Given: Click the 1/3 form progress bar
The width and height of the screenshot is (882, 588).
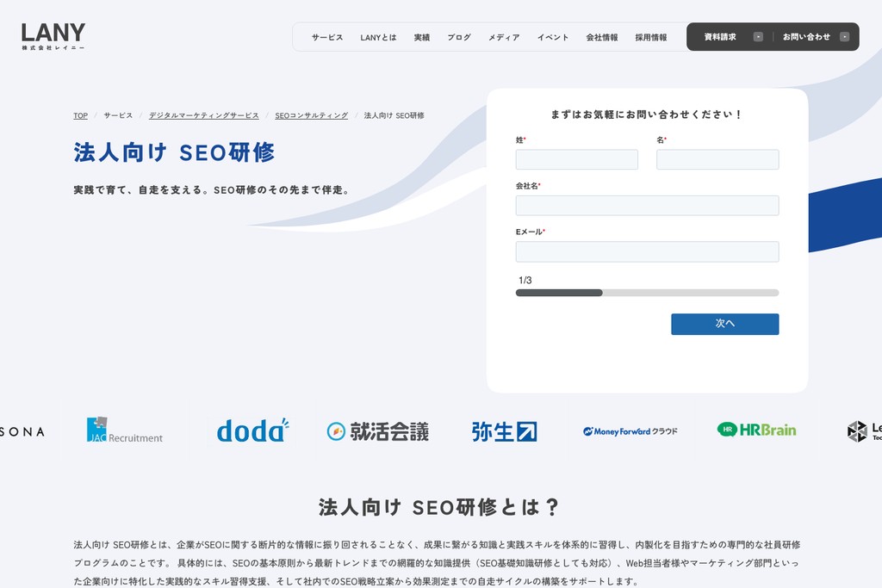Looking at the screenshot, I should [x=647, y=293].
